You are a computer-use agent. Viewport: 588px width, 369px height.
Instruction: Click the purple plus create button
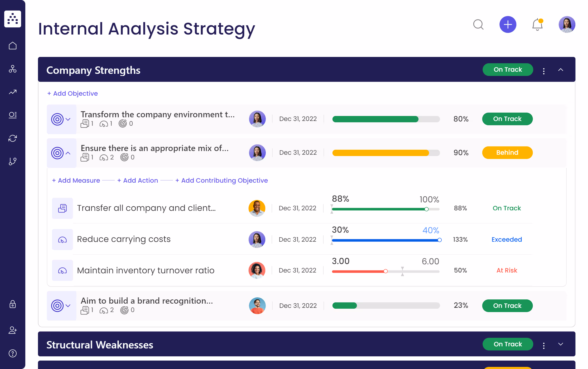click(508, 25)
